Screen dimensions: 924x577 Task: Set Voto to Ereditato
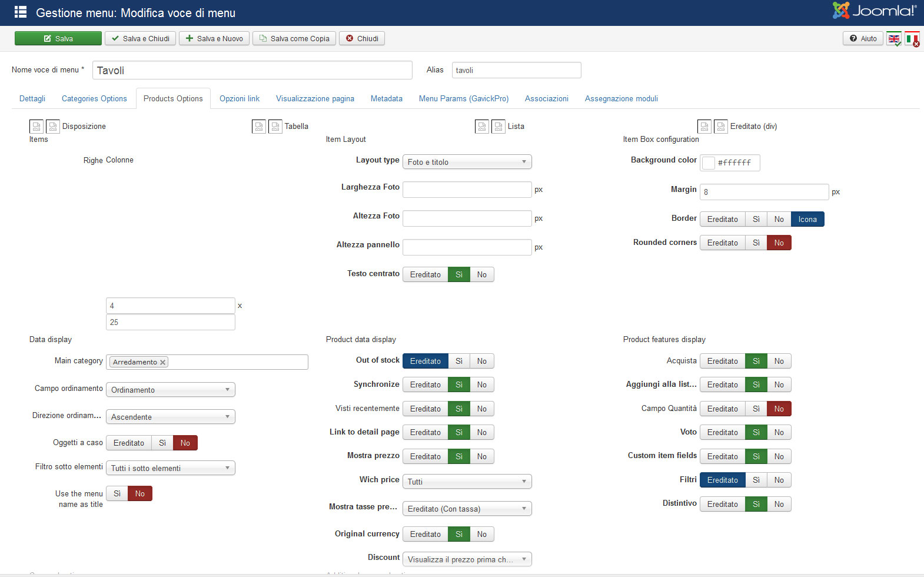tap(723, 432)
